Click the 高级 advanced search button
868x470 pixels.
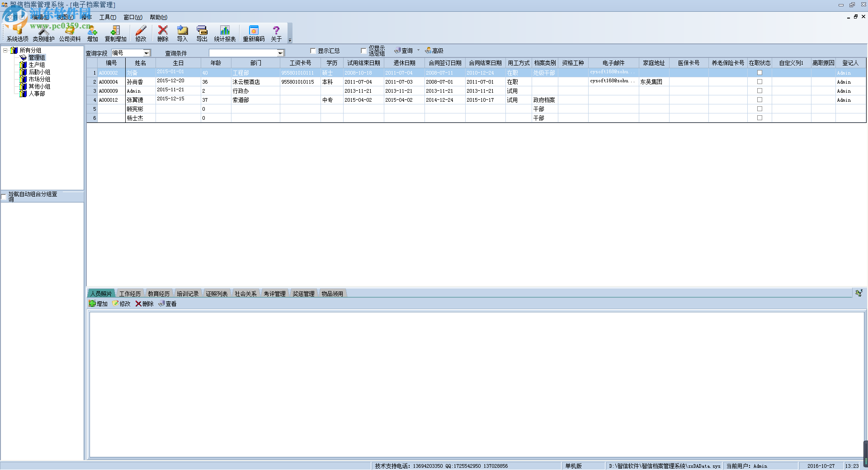click(434, 51)
